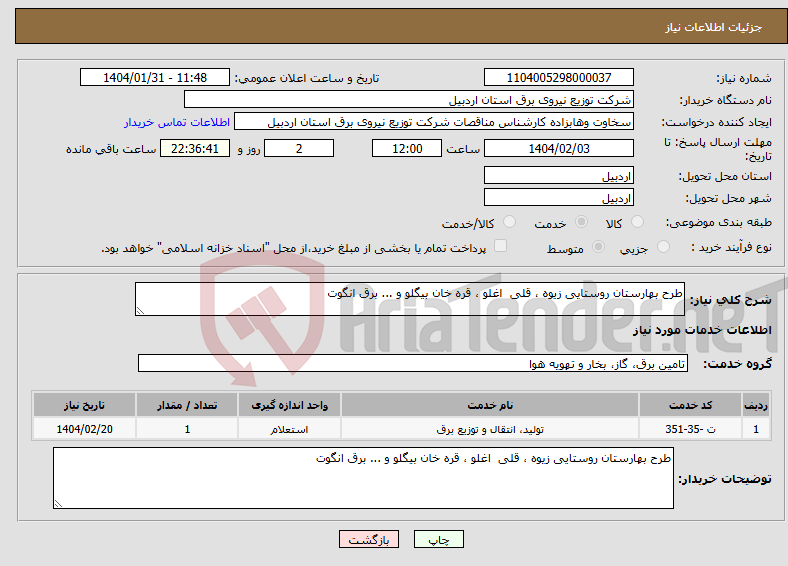Click the request creator name field
Viewport: 788px width, 566px height.
434,122
